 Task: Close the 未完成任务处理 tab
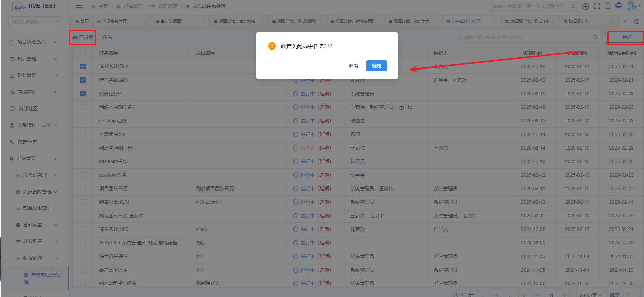pyautogui.click(x=496, y=21)
